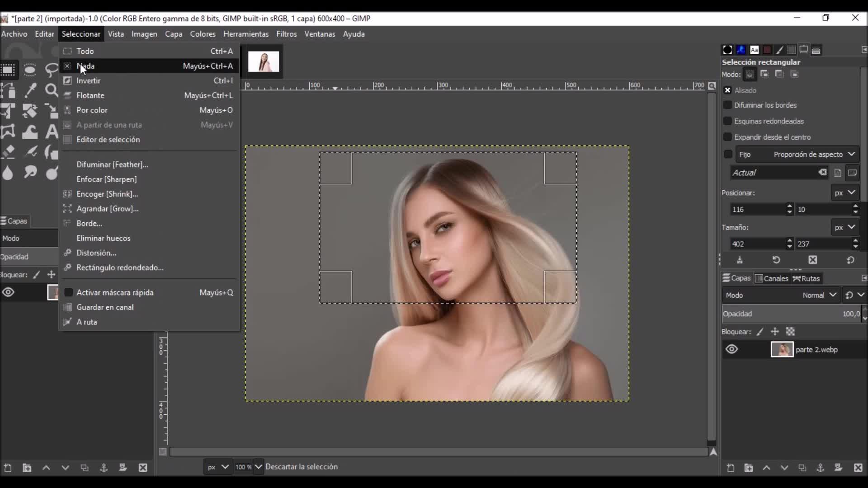This screenshot has height=488, width=868.
Task: Delete layer in right Layers panel
Action: (x=858, y=468)
